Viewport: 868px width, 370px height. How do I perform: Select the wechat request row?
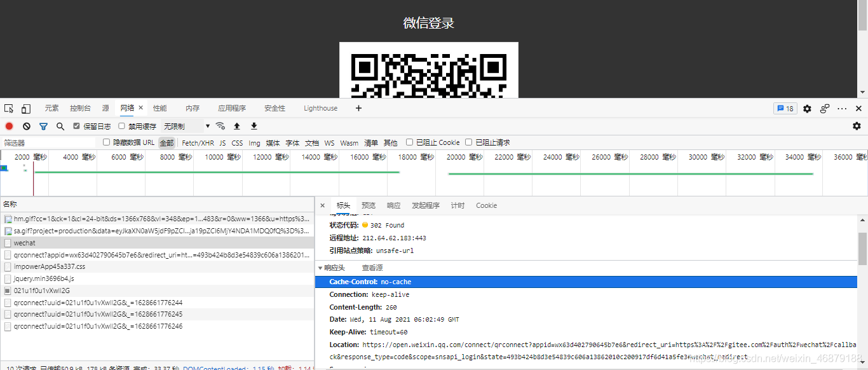(157, 243)
